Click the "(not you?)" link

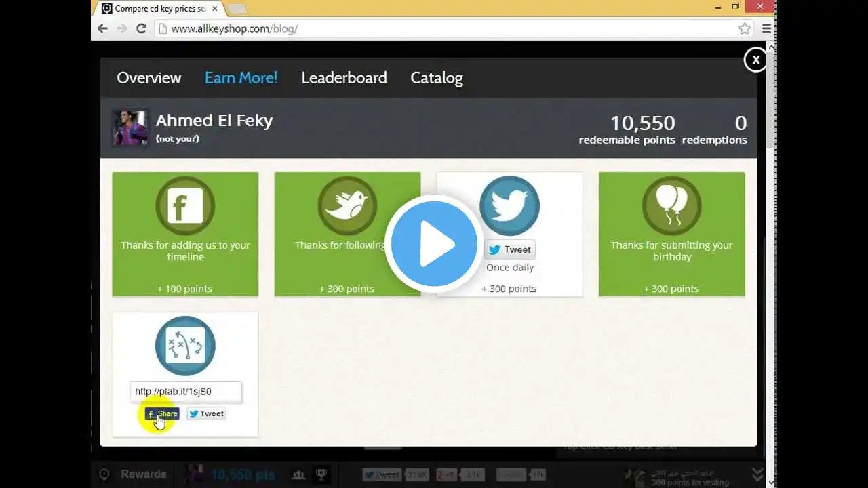click(x=177, y=139)
